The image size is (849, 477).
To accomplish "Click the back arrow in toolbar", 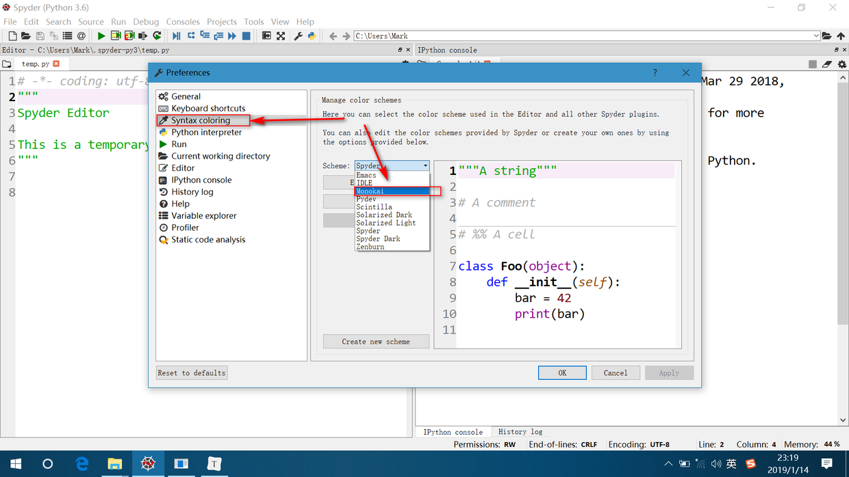I will coord(333,36).
